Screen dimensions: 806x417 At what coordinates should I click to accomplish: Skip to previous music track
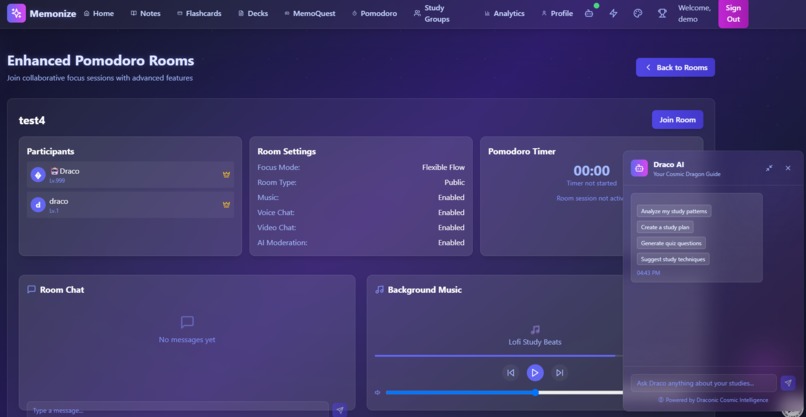(510, 373)
